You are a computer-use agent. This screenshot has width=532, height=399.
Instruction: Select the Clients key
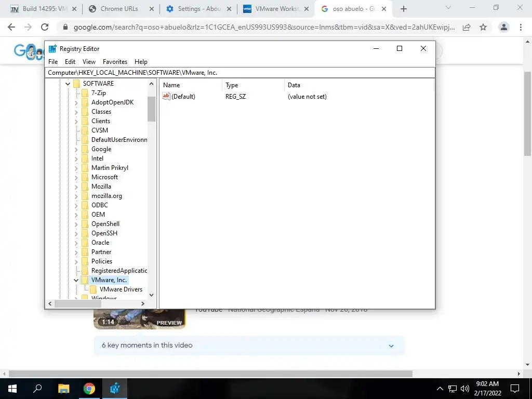coord(101,121)
